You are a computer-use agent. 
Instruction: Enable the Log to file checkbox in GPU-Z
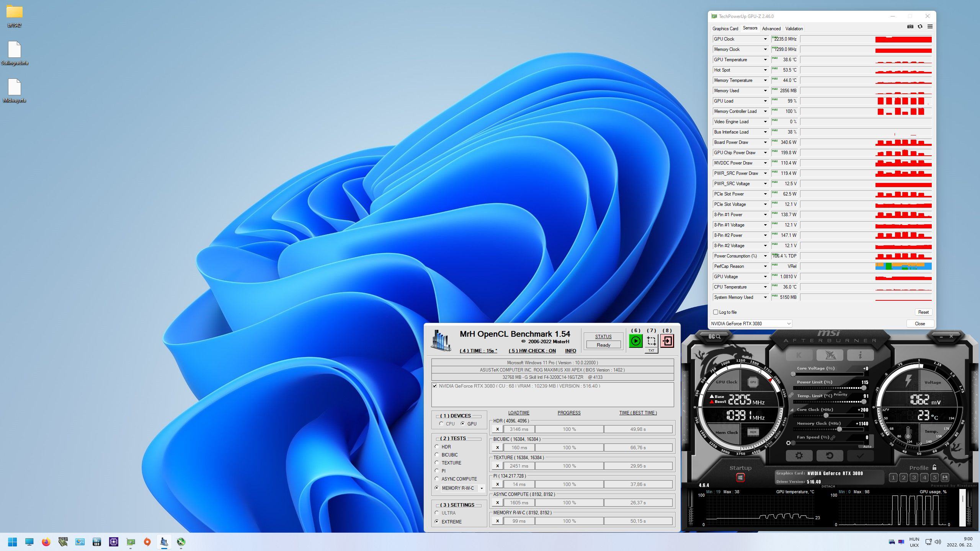715,312
